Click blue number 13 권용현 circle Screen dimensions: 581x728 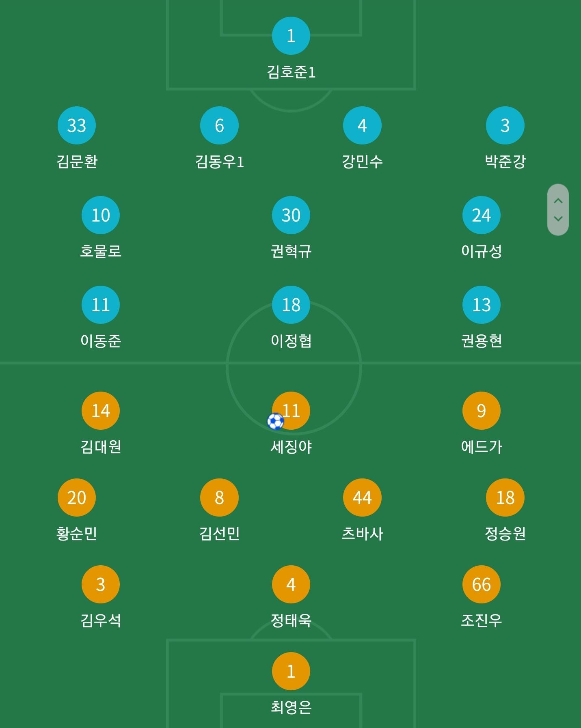482,305
